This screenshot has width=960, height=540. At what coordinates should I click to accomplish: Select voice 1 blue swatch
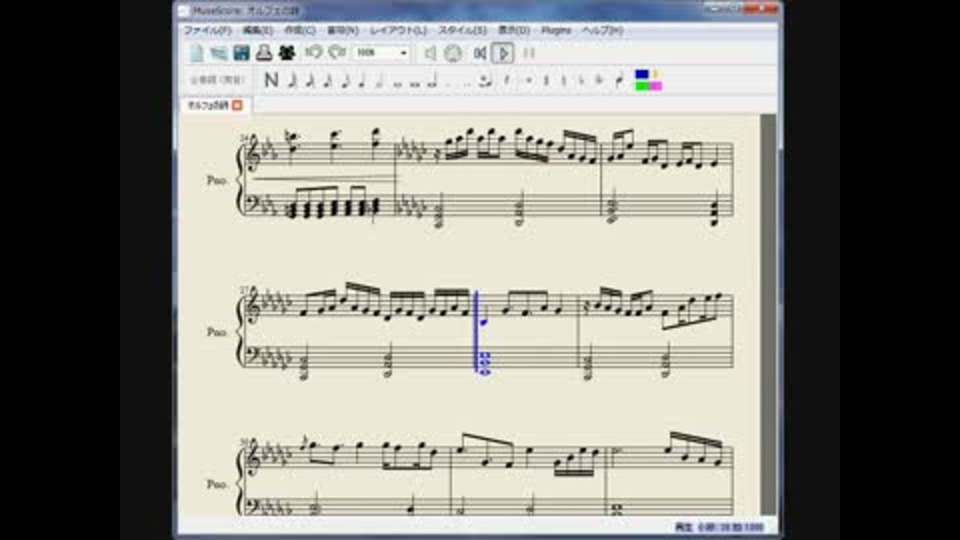(642, 75)
